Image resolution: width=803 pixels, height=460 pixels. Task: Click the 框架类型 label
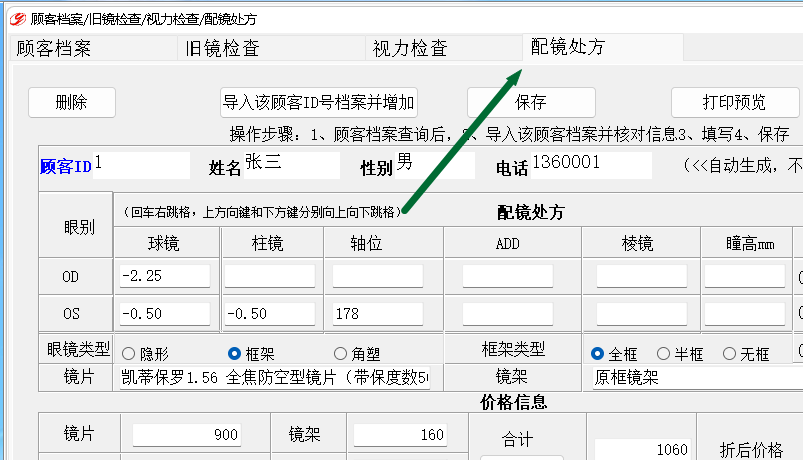(513, 349)
